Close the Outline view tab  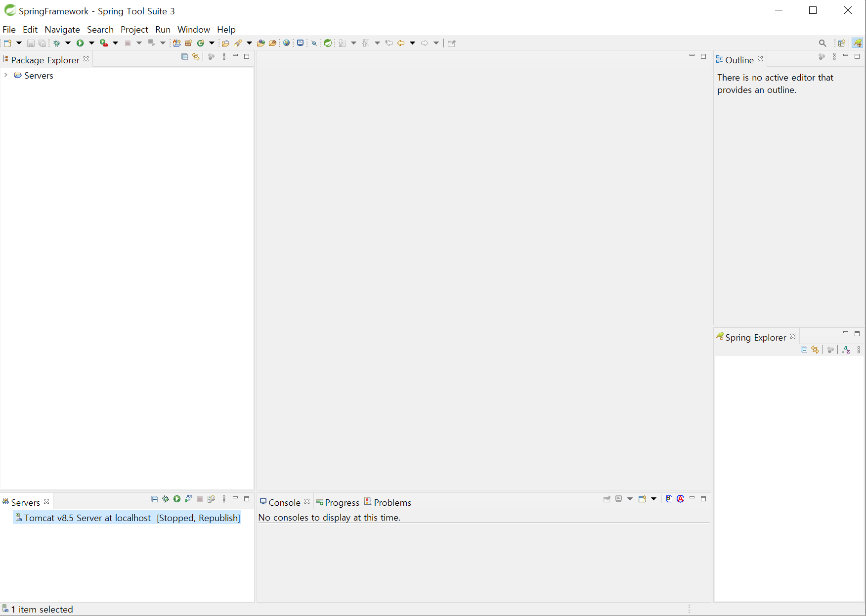tap(760, 59)
